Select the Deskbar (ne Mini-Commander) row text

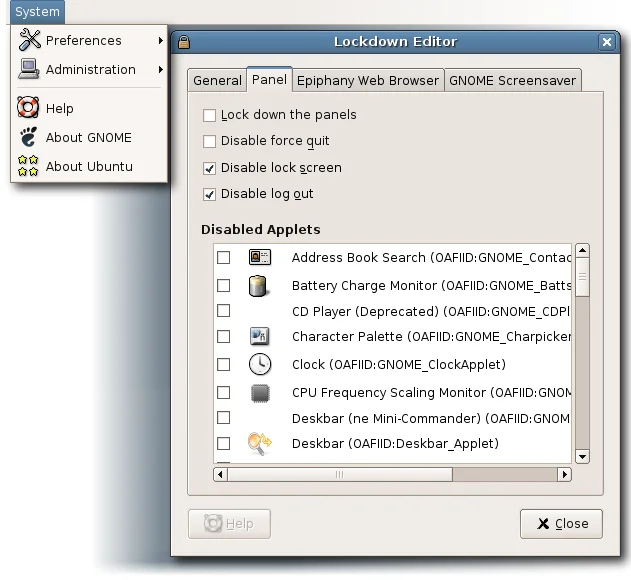(x=431, y=419)
